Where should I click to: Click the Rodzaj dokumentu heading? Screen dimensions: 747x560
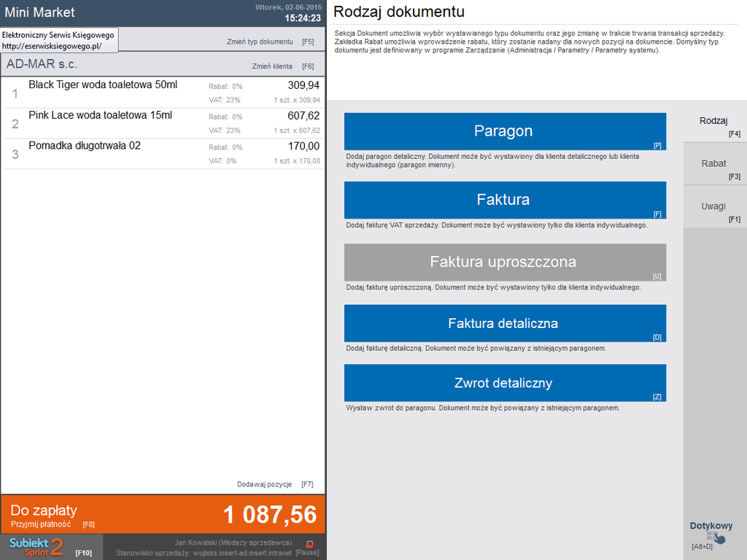coord(399,12)
